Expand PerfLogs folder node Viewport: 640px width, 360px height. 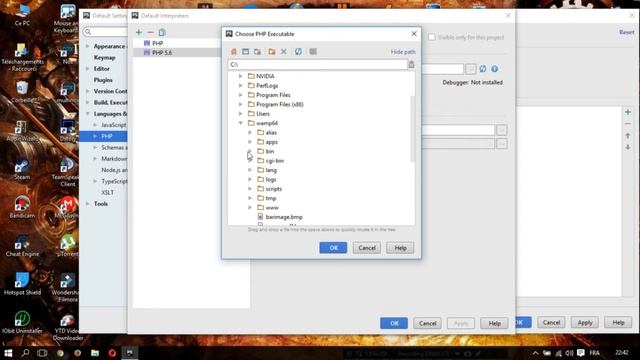tap(241, 85)
